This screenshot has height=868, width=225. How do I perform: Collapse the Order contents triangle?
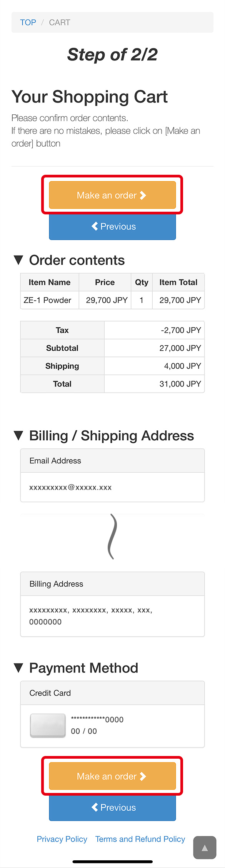pos(18,260)
